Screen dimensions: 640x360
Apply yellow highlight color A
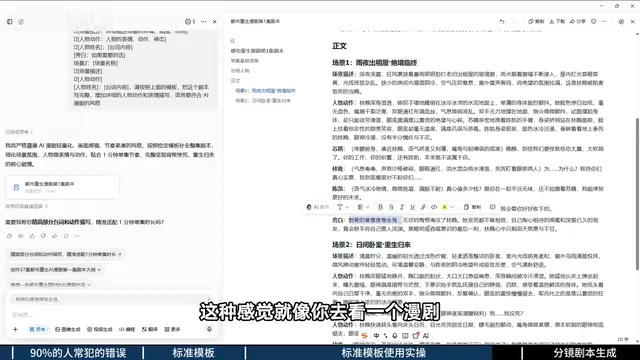coord(444,207)
